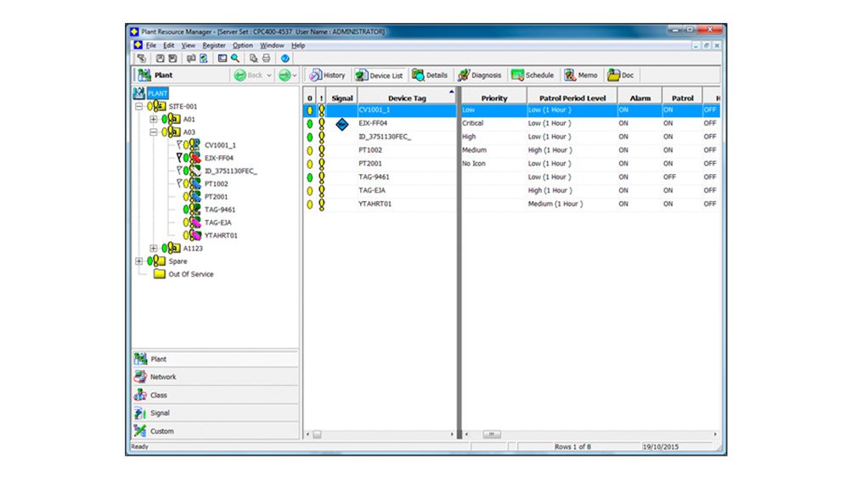Select PT1002 in the plant tree
Viewport: 868px width, 488px height.
(x=217, y=183)
